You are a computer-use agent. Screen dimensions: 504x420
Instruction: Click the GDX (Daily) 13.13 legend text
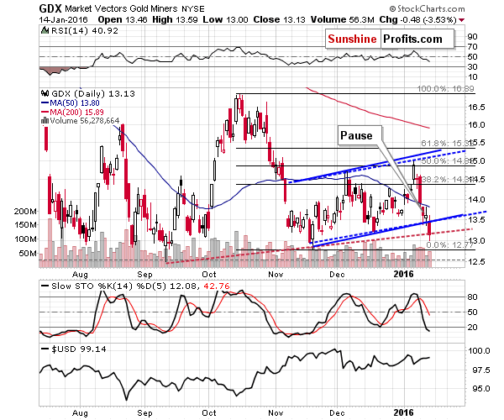[93, 94]
